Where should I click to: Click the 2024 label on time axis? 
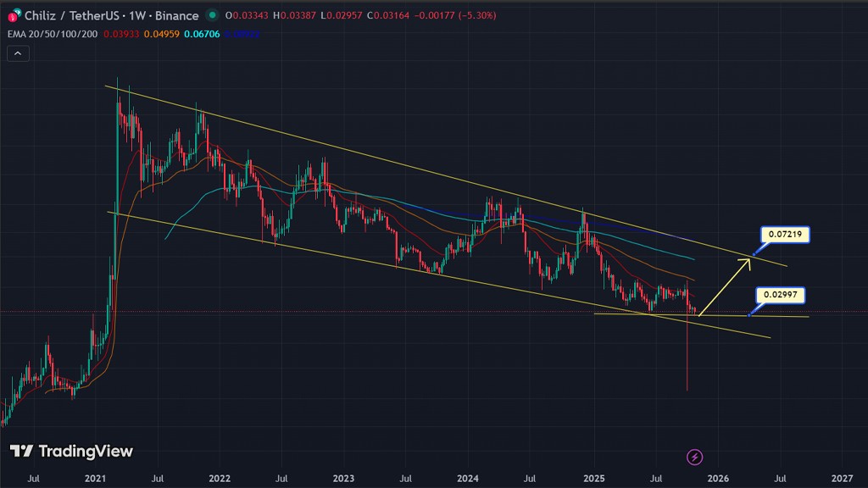[x=469, y=479]
